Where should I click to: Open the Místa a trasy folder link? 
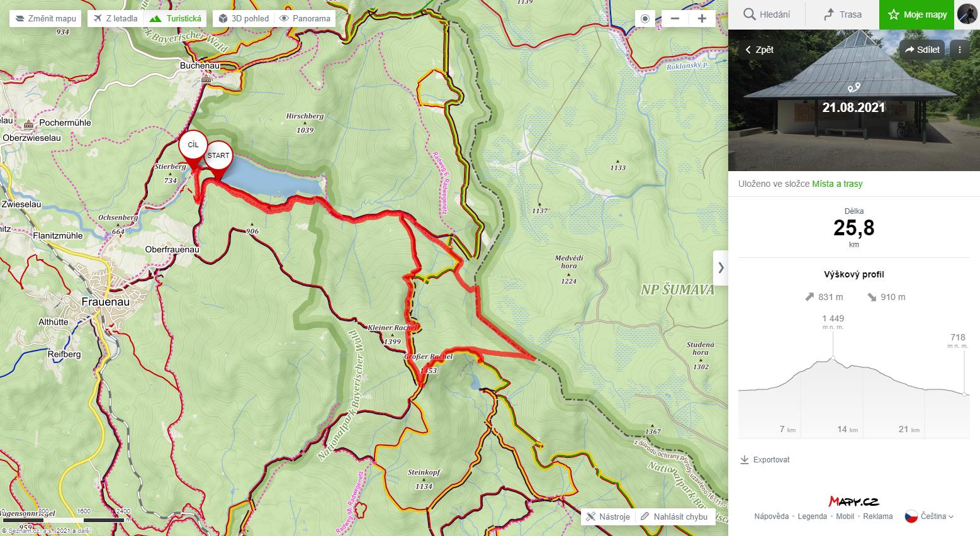tap(837, 184)
